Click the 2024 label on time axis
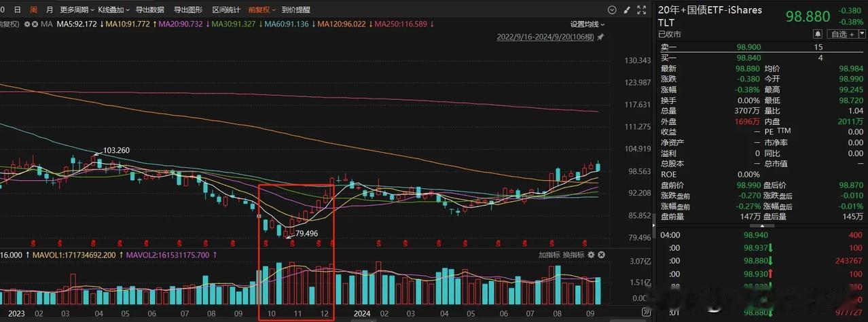 tap(361, 314)
